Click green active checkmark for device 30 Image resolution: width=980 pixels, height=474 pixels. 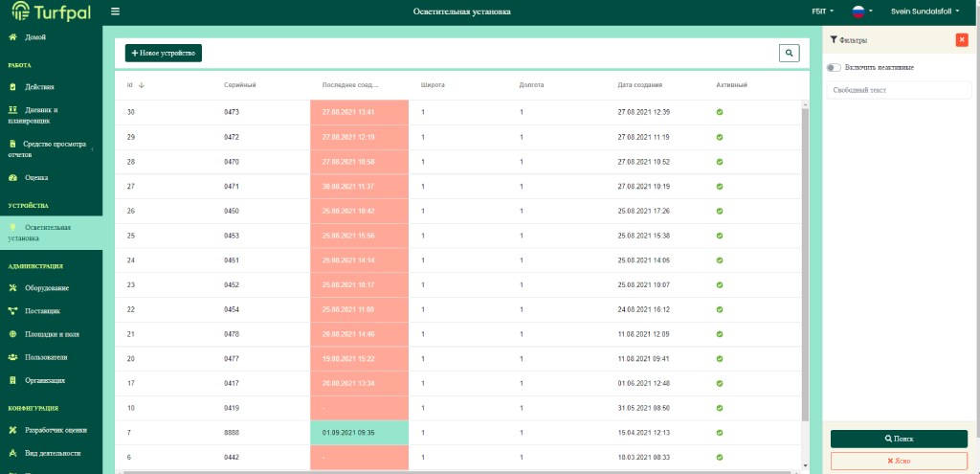720,112
